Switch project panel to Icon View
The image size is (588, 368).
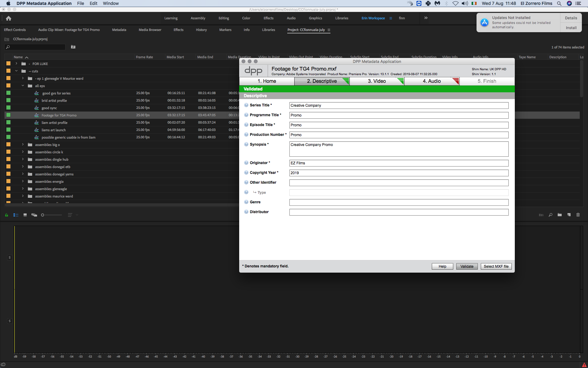tap(25, 215)
